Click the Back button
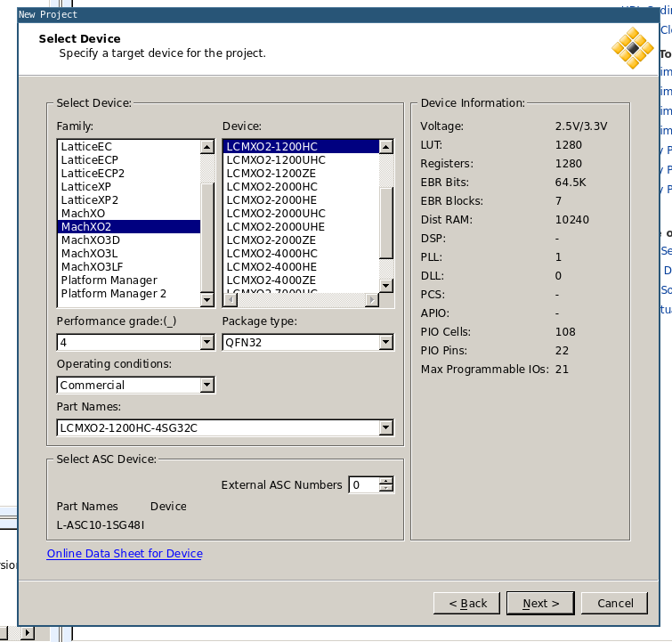The image size is (672, 642). pyautogui.click(x=467, y=603)
